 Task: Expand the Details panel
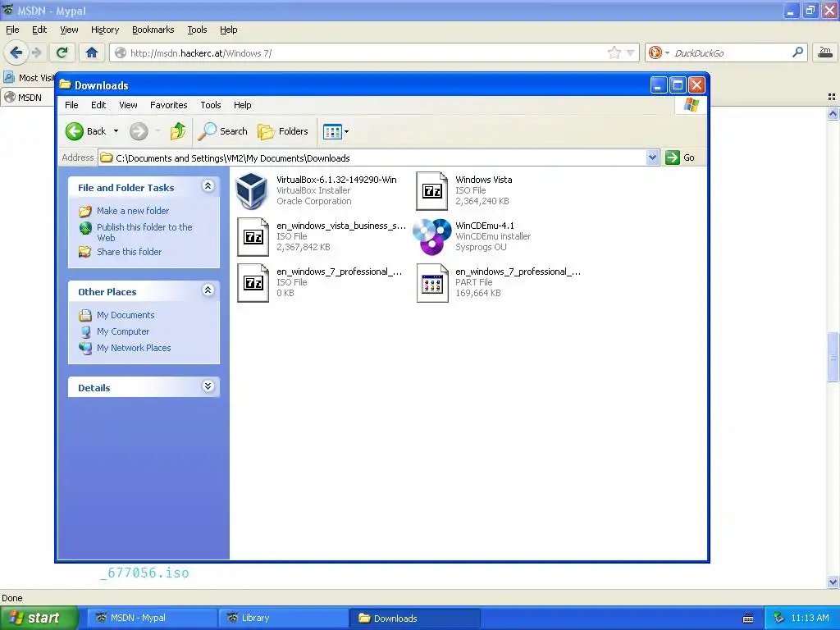click(x=208, y=386)
